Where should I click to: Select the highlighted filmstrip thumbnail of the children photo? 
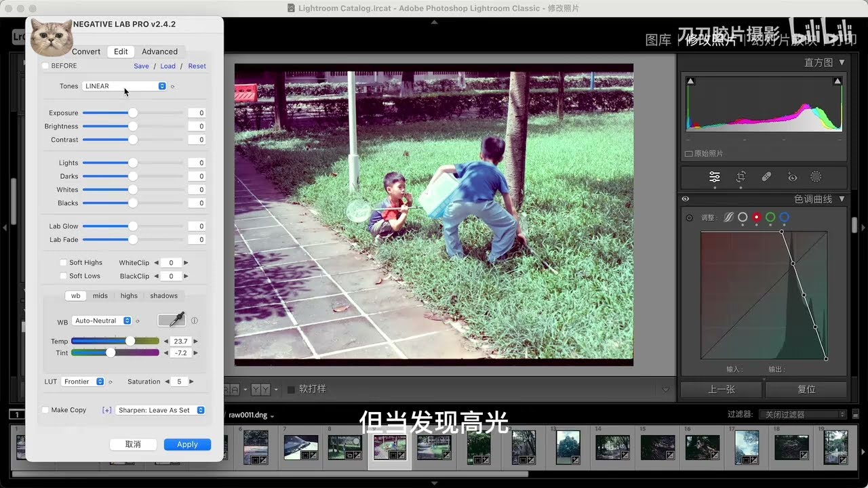(x=389, y=447)
